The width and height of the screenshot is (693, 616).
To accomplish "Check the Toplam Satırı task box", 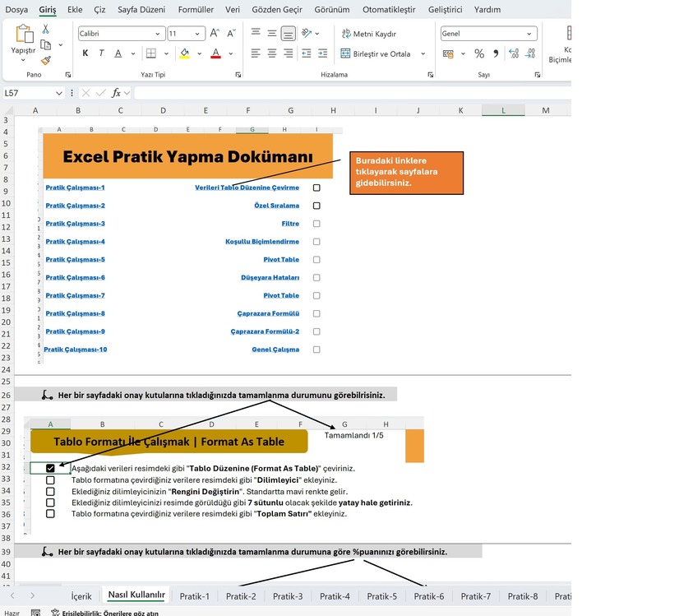I will pyautogui.click(x=50, y=514).
